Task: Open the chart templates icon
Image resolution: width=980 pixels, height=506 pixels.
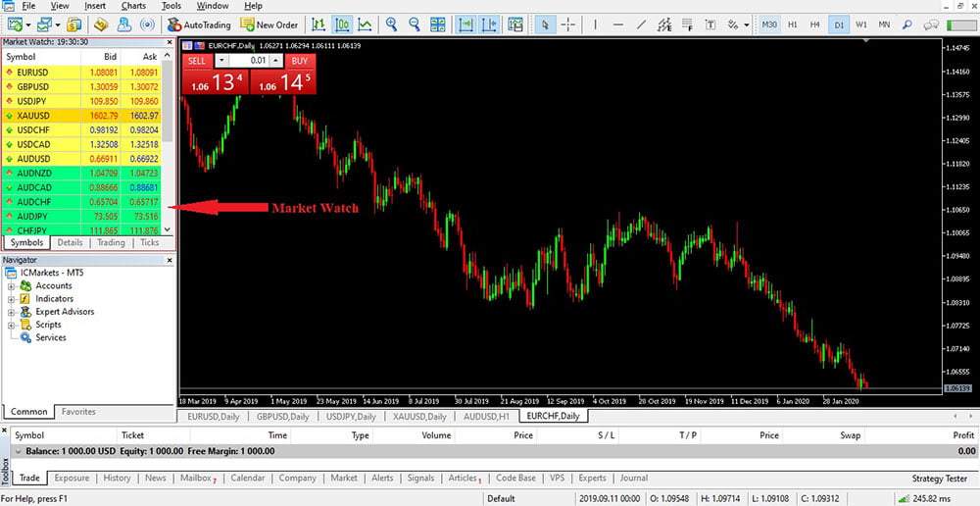Action: click(515, 25)
